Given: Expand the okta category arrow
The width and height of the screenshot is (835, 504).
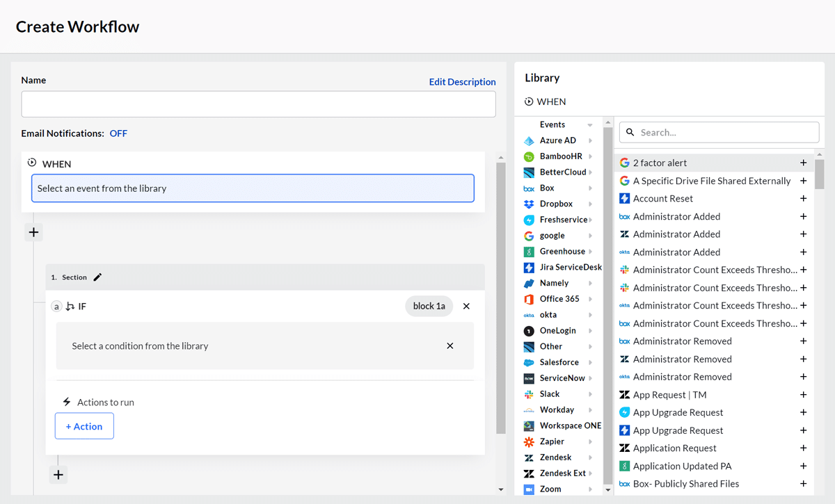Looking at the screenshot, I should tap(590, 315).
